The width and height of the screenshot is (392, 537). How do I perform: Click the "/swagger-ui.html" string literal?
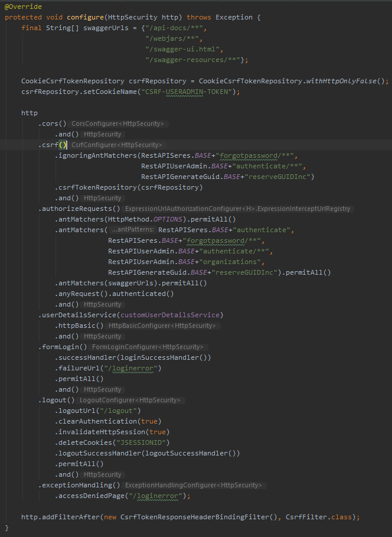click(184, 49)
